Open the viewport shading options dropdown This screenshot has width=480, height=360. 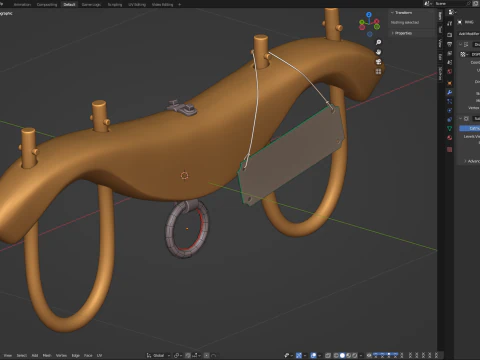coord(361,355)
